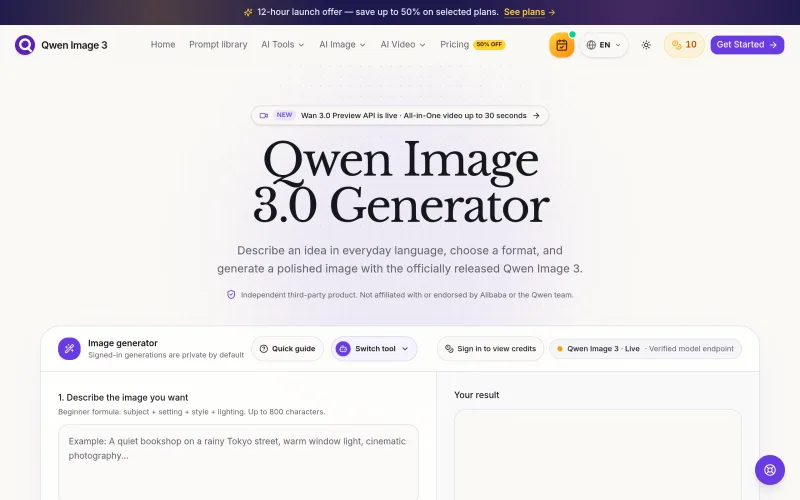Open the Pricing page

click(454, 45)
